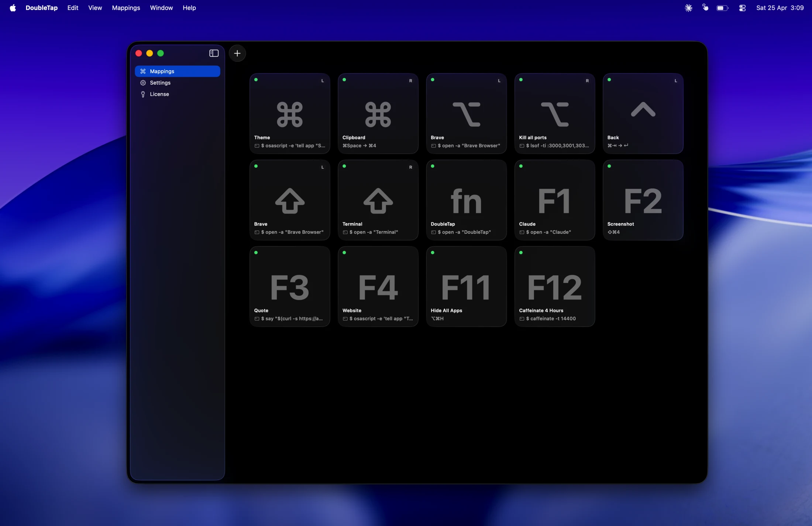This screenshot has width=812, height=526.
Task: Click the F2 key glyph on Screenshot card
Action: click(x=643, y=201)
